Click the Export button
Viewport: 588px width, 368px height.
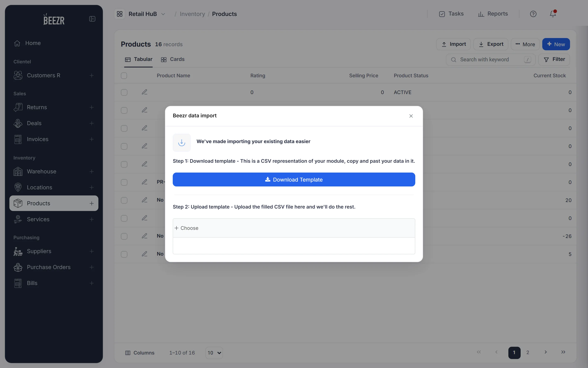coord(491,44)
